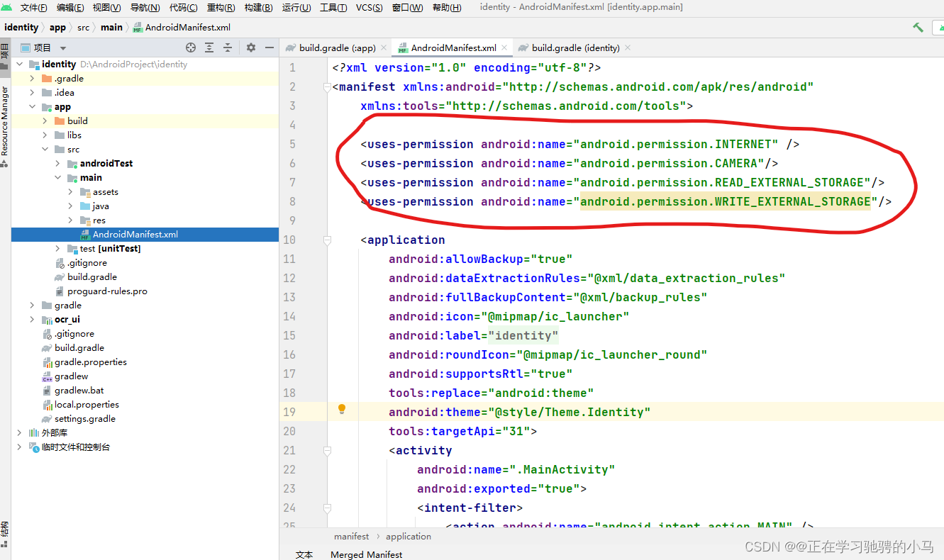Open the 编辑(E) menu
The image size is (944, 560).
coord(70,8)
